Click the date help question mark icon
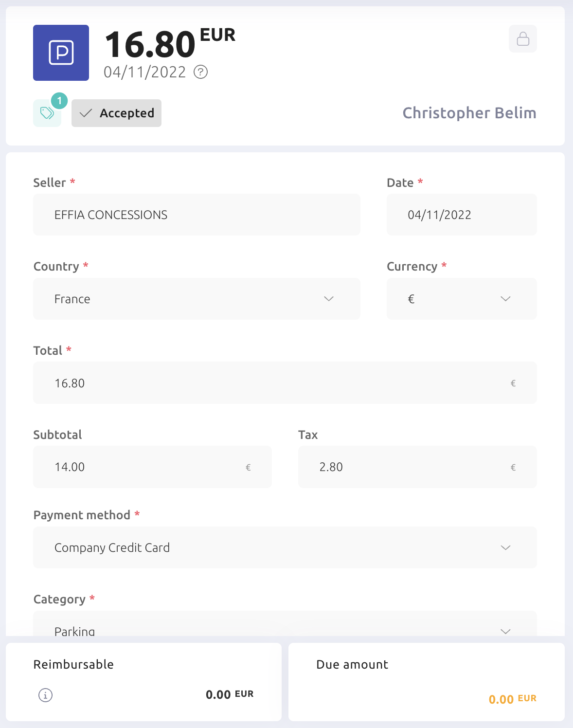The image size is (573, 728). [x=200, y=72]
